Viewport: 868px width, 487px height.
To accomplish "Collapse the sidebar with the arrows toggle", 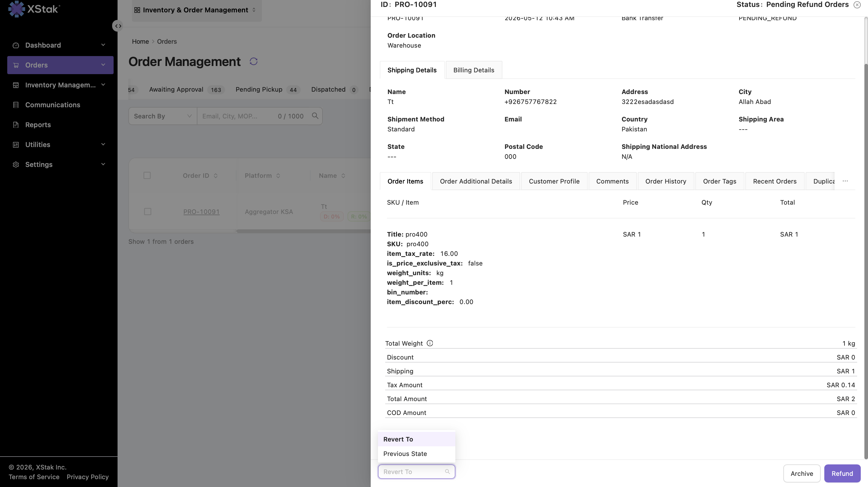I will pos(117,26).
